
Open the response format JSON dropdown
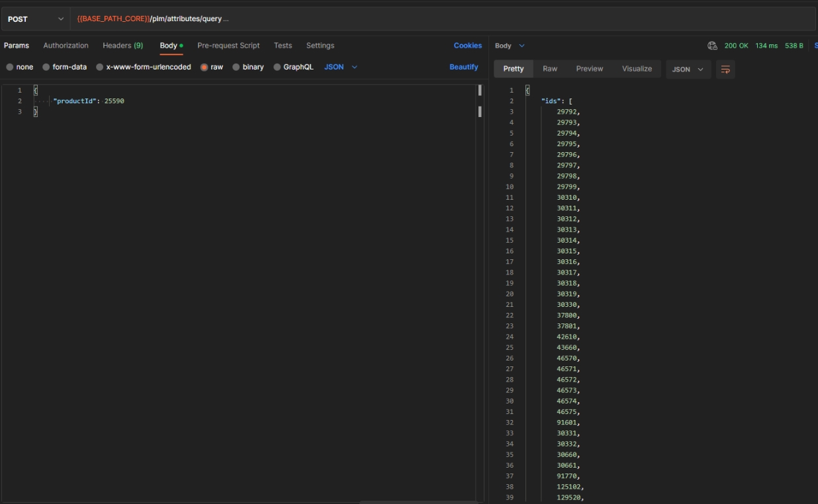[x=688, y=69]
